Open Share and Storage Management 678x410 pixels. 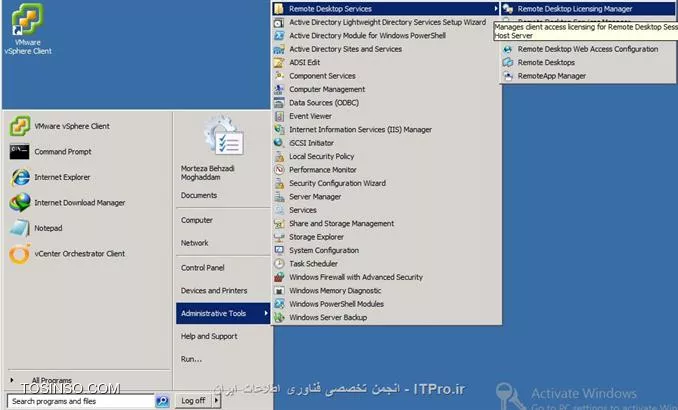341,223
